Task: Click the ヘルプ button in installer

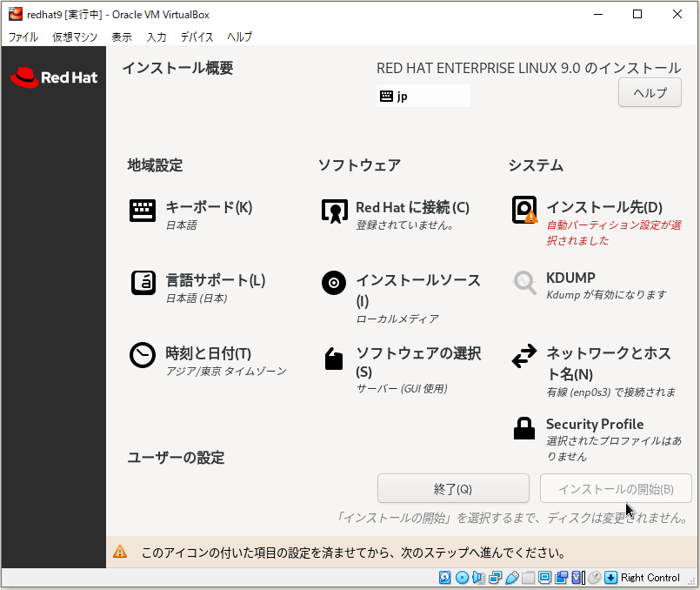Action: point(650,92)
